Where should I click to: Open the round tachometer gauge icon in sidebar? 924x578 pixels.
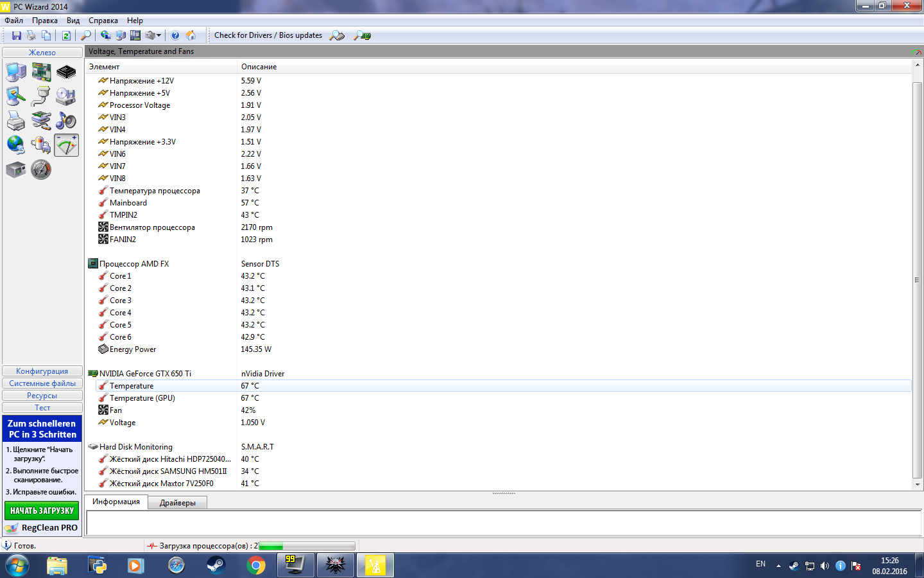coord(41,170)
